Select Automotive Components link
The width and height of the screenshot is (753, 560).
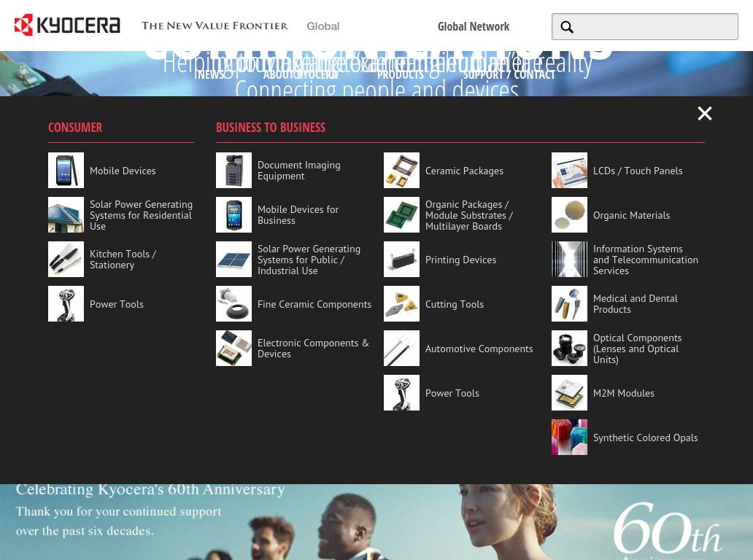tap(479, 349)
